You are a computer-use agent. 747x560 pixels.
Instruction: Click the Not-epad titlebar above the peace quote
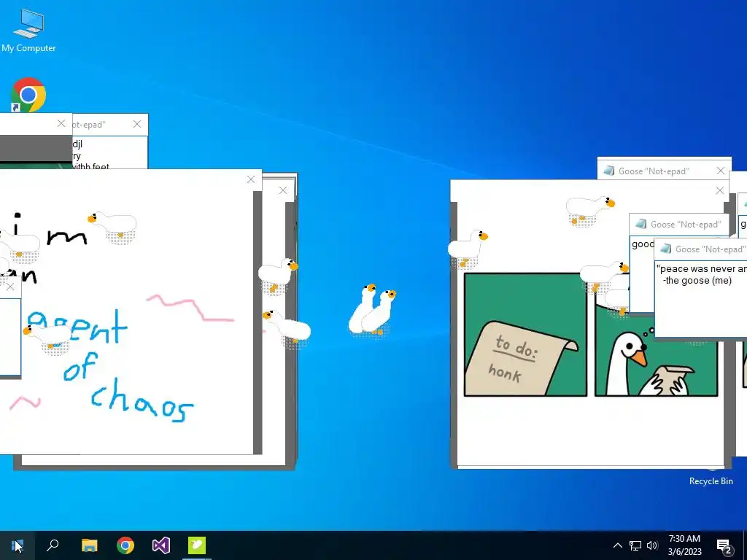pos(701,249)
